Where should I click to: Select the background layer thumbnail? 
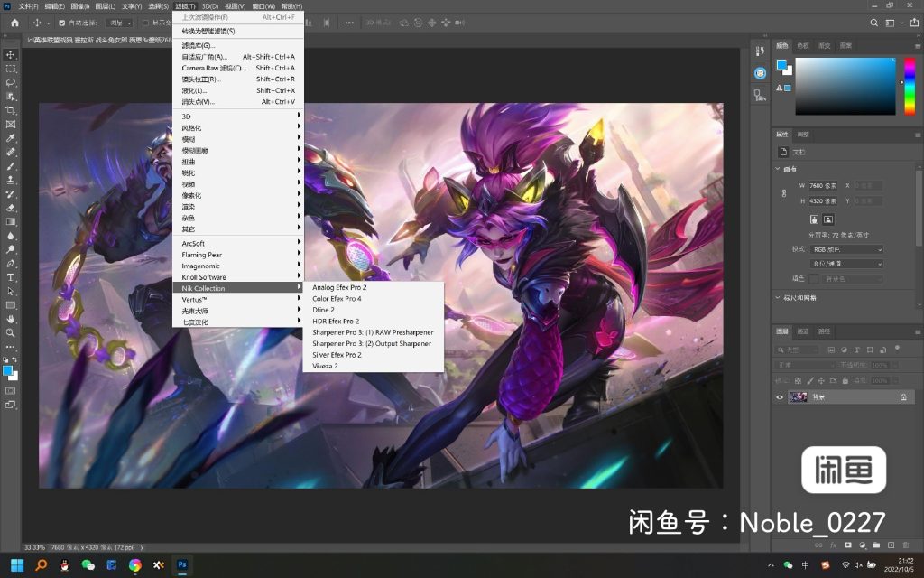[x=798, y=397]
